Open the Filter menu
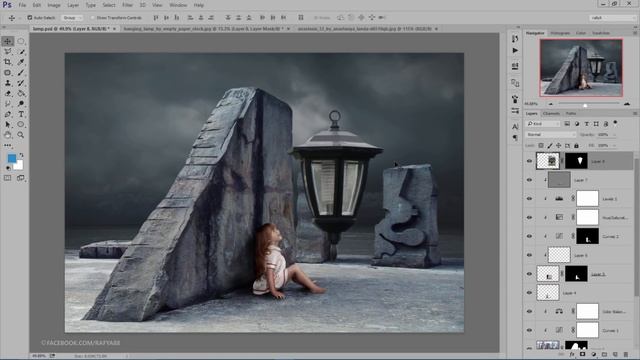 click(x=127, y=5)
